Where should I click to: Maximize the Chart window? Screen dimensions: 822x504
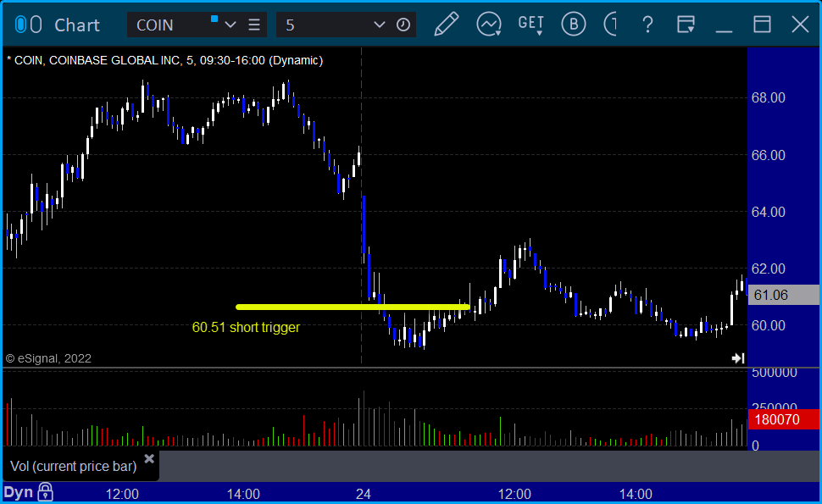pos(762,24)
